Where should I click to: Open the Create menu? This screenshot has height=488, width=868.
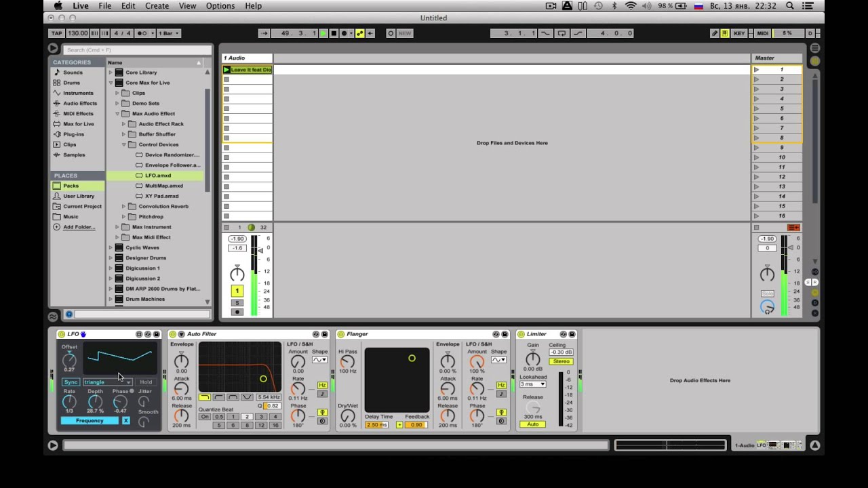157,6
